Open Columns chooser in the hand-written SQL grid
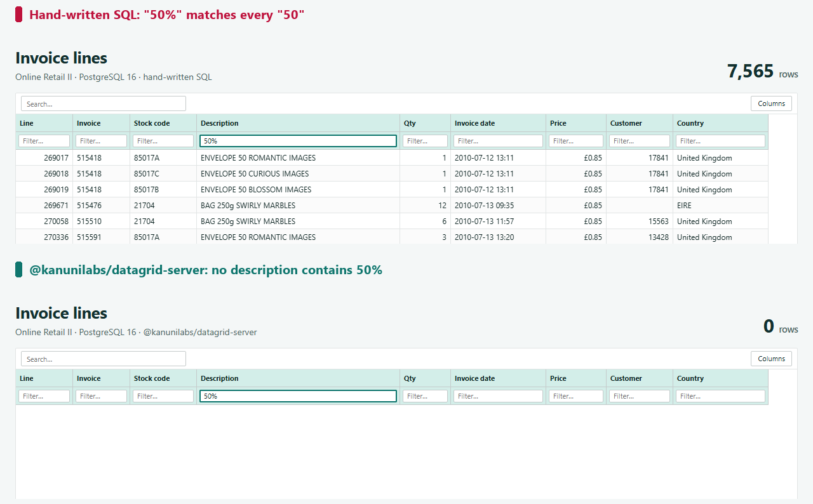813x504 pixels. point(771,103)
